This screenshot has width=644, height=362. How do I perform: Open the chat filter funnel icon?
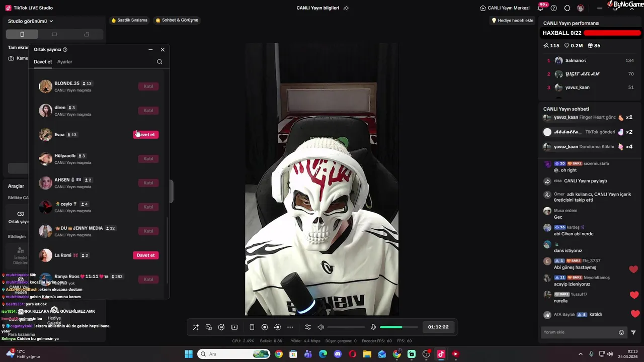(x=633, y=332)
